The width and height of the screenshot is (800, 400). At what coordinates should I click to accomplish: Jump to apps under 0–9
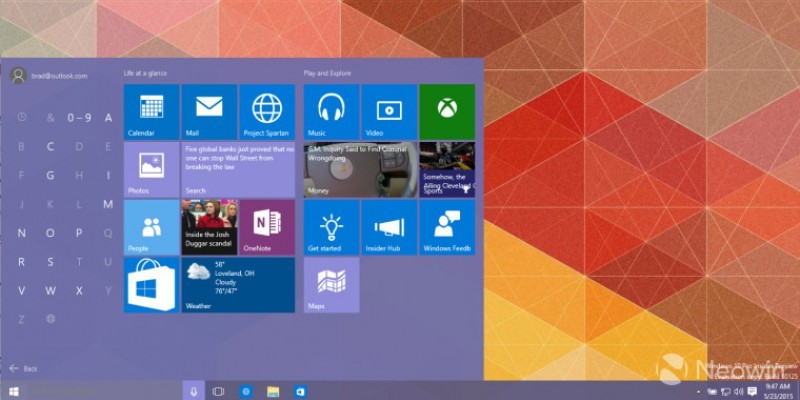[x=79, y=118]
